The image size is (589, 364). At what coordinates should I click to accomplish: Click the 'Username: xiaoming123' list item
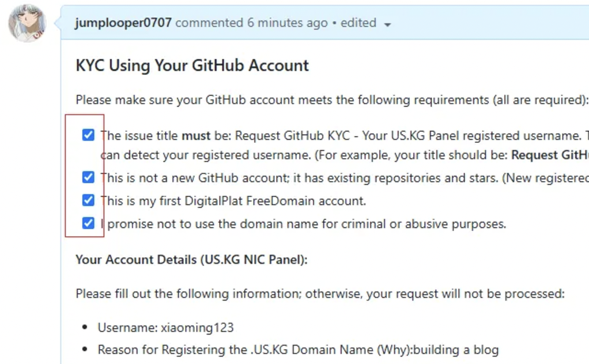pos(165,328)
